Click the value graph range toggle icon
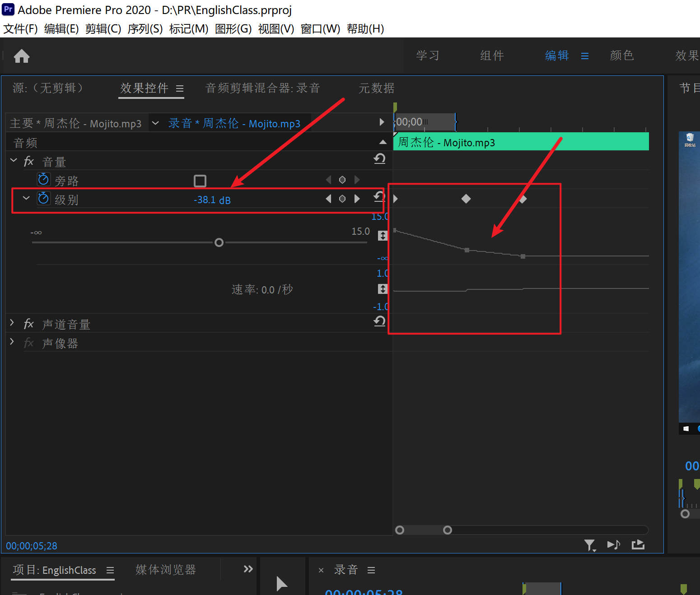700x595 pixels. [383, 236]
